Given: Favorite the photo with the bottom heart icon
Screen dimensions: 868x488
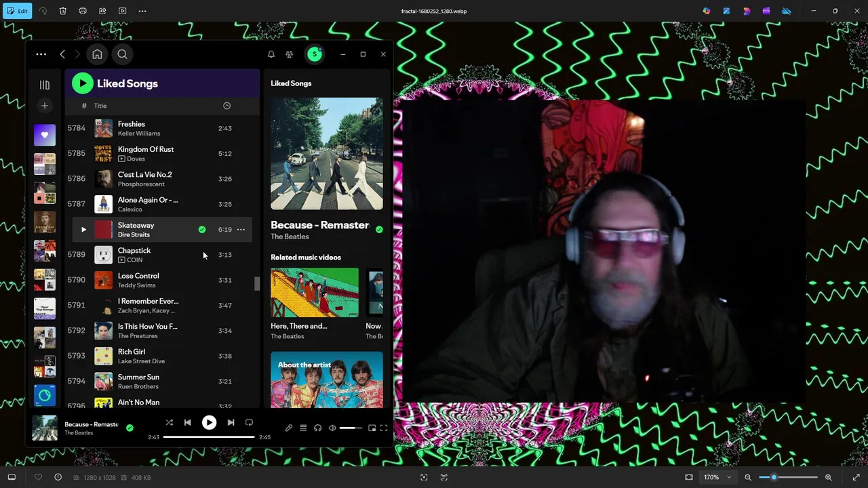Looking at the screenshot, I should pyautogui.click(x=39, y=477).
